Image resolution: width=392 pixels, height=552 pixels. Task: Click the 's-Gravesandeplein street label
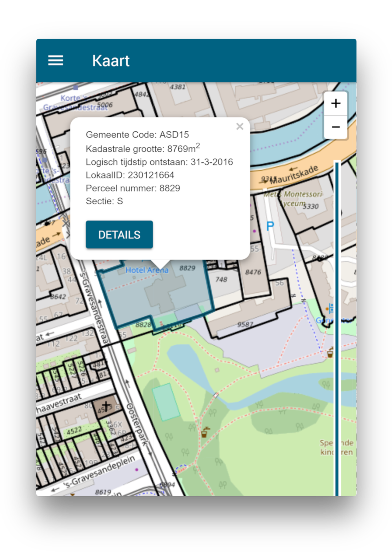[100, 472]
